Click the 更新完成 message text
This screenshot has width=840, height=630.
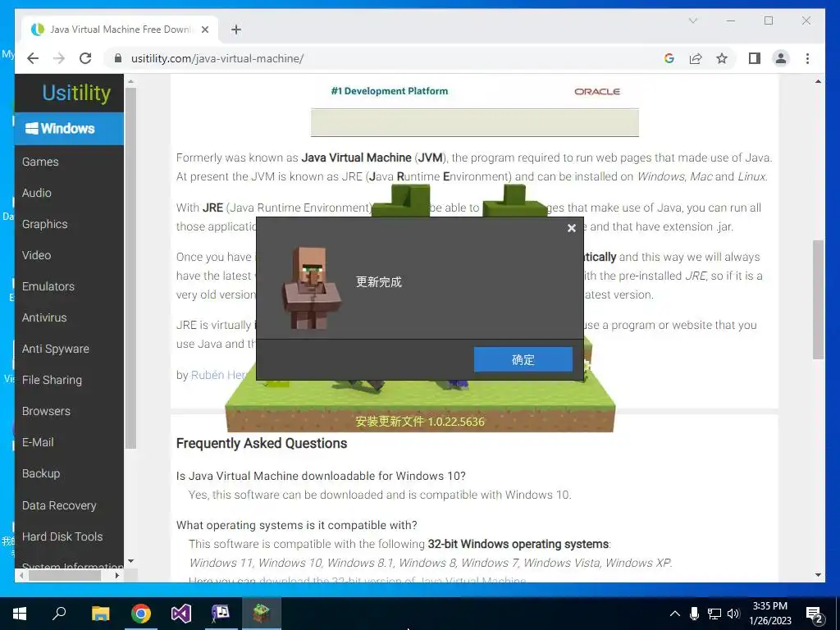379,282
